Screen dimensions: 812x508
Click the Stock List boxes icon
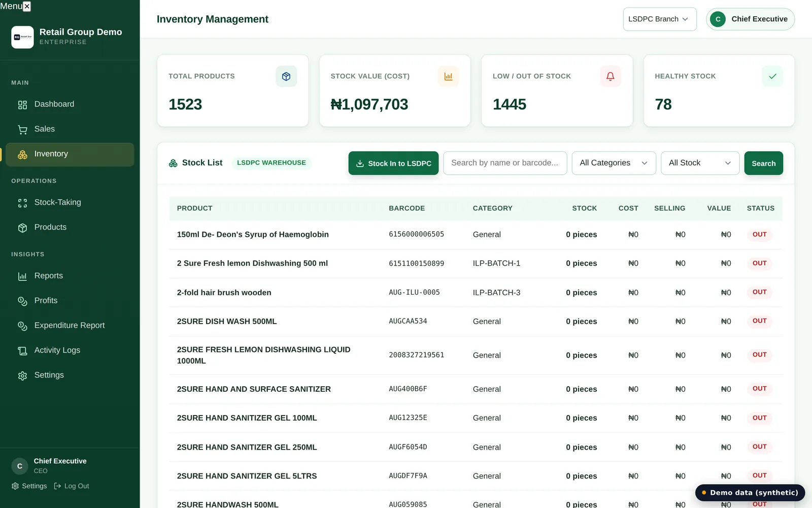tap(173, 163)
